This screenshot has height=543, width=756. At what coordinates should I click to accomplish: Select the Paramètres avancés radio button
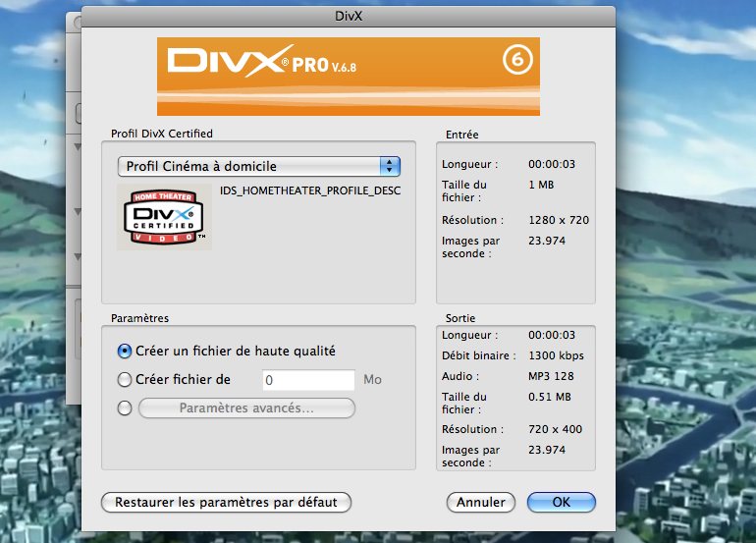125,407
